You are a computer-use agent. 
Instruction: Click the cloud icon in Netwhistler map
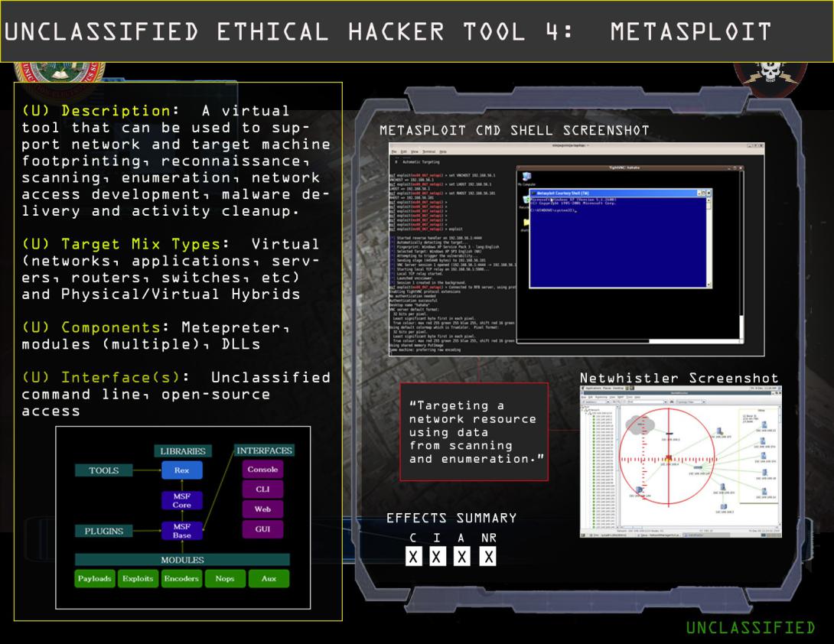pos(640,425)
